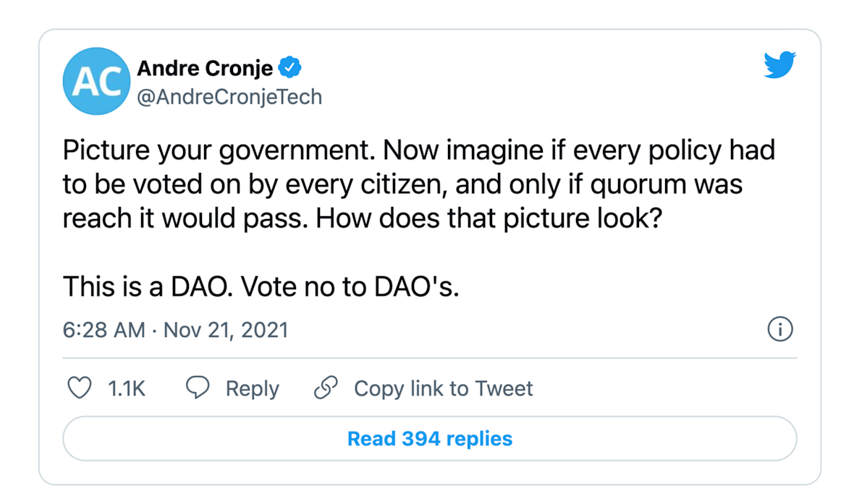Open Read 394 replies
The height and width of the screenshot is (504, 854).
coord(430,439)
